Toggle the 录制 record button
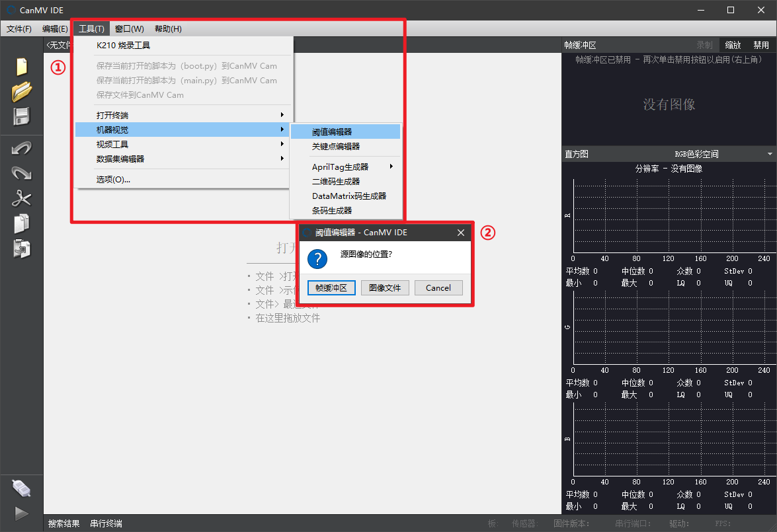The width and height of the screenshot is (777, 532). (x=704, y=45)
